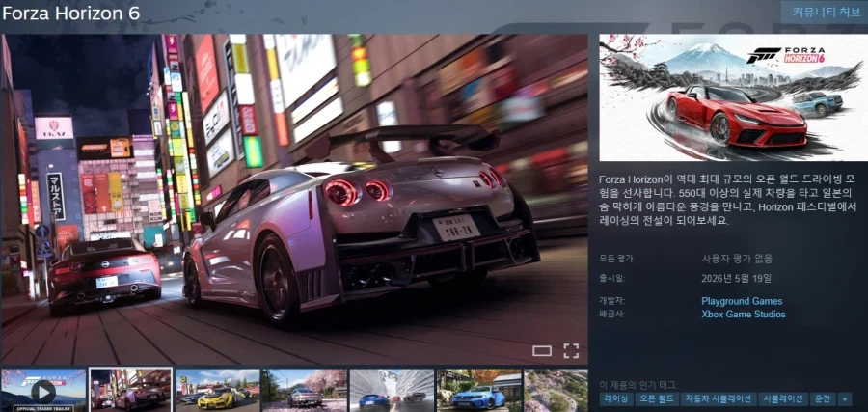Viewport: 868px width, 412px height.
Task: Select the 운전 tag
Action: (x=822, y=398)
